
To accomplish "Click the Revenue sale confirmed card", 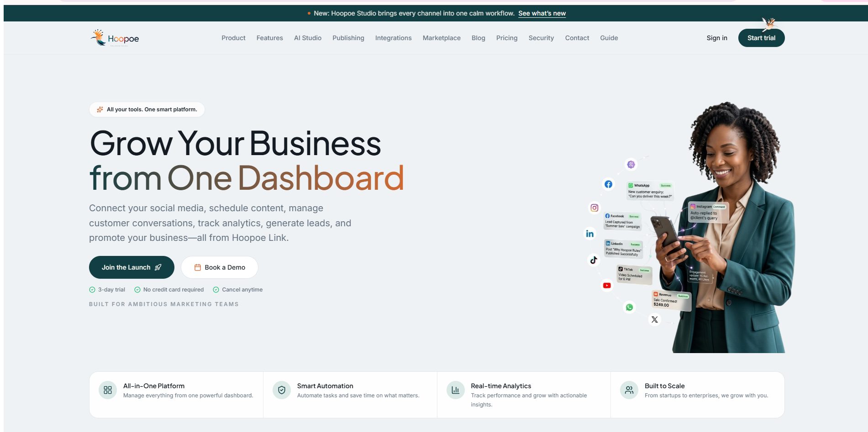I will (671, 300).
